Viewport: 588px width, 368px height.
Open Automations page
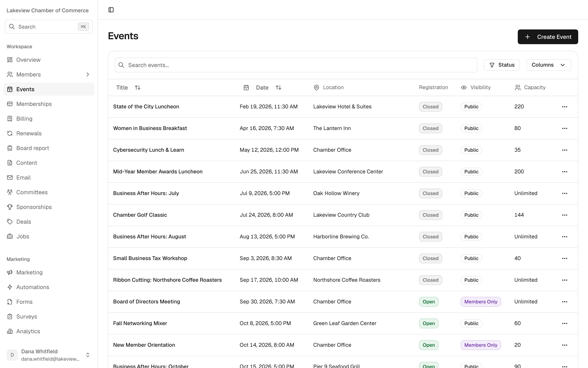pyautogui.click(x=49, y=287)
